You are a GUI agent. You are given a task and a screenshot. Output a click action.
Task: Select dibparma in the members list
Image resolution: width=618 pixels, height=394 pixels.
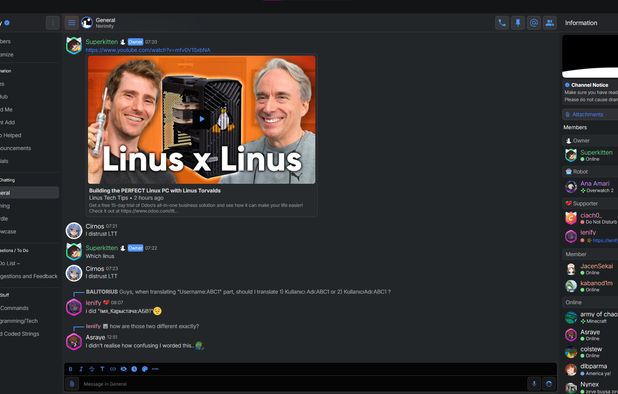590,369
